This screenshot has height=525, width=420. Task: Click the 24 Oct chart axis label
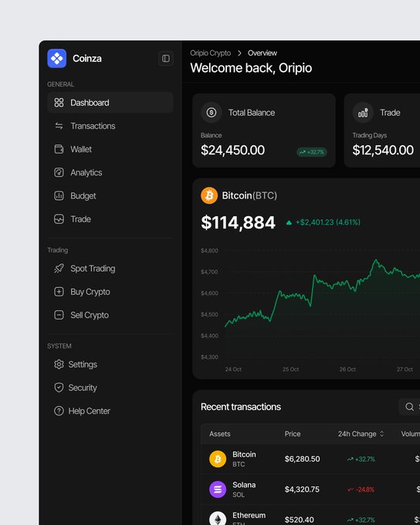233,369
